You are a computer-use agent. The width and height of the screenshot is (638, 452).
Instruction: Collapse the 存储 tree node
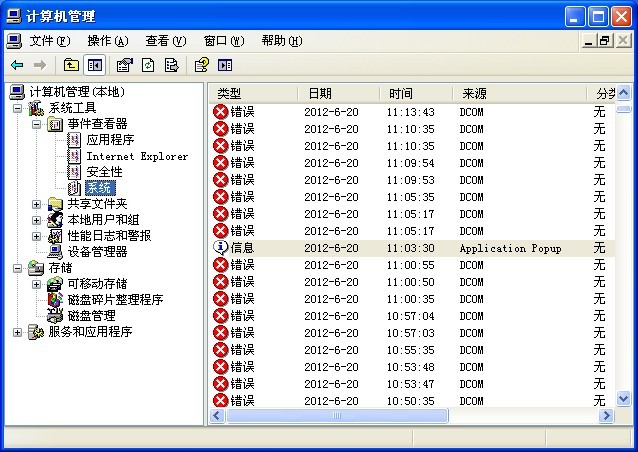[x=17, y=268]
